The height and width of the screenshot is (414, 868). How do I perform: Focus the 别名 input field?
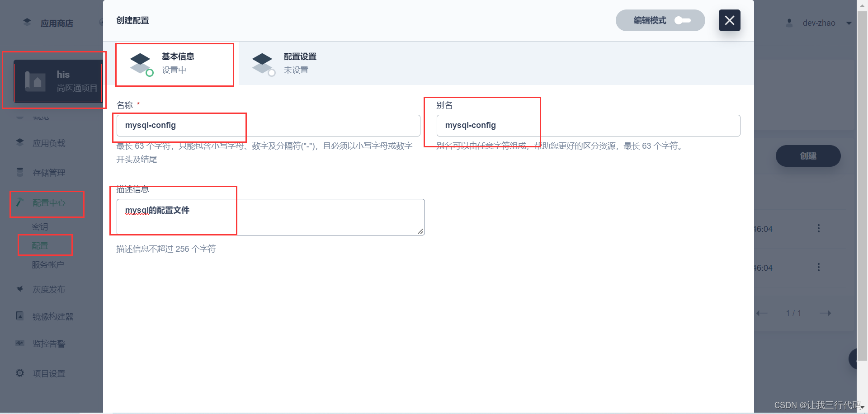point(588,125)
